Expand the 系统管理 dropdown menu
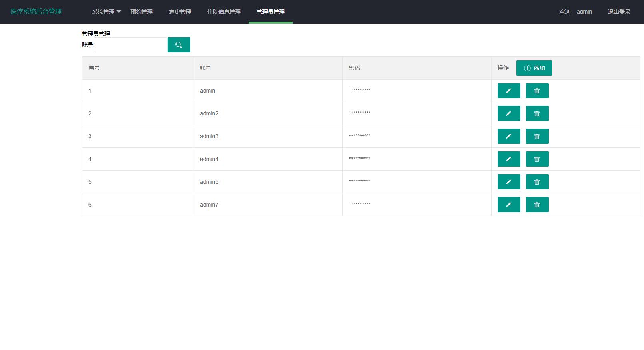The height and width of the screenshot is (350, 644). pyautogui.click(x=106, y=12)
